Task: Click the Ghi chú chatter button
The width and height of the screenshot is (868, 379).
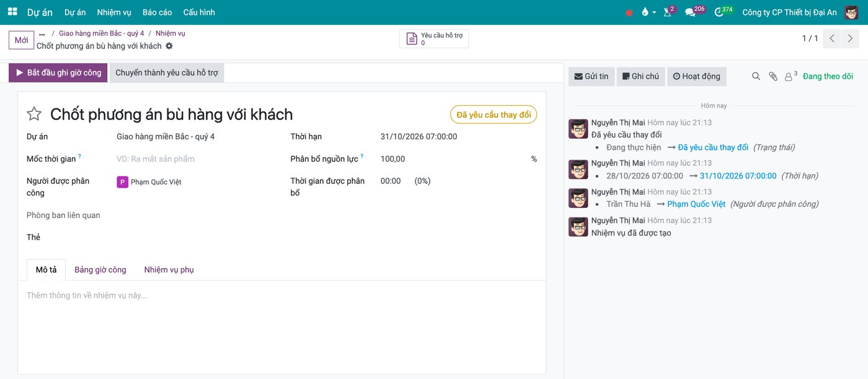Action: point(640,76)
